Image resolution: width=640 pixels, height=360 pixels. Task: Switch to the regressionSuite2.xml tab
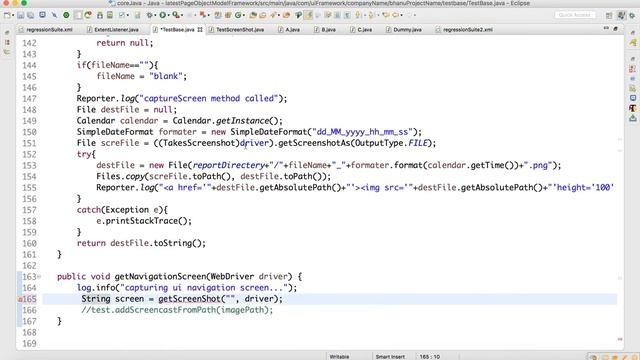[x=464, y=30]
